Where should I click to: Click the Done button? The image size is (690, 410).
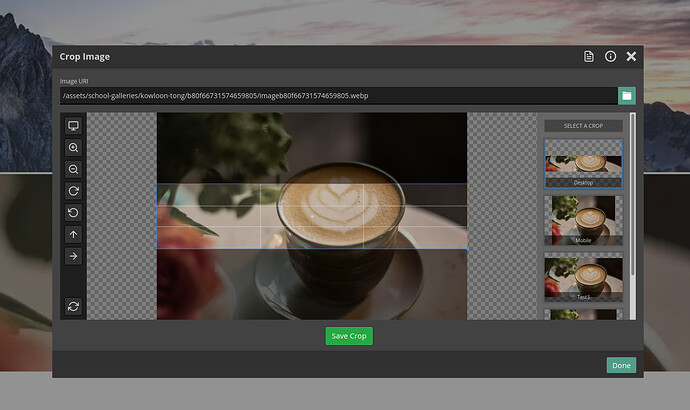pyautogui.click(x=621, y=365)
